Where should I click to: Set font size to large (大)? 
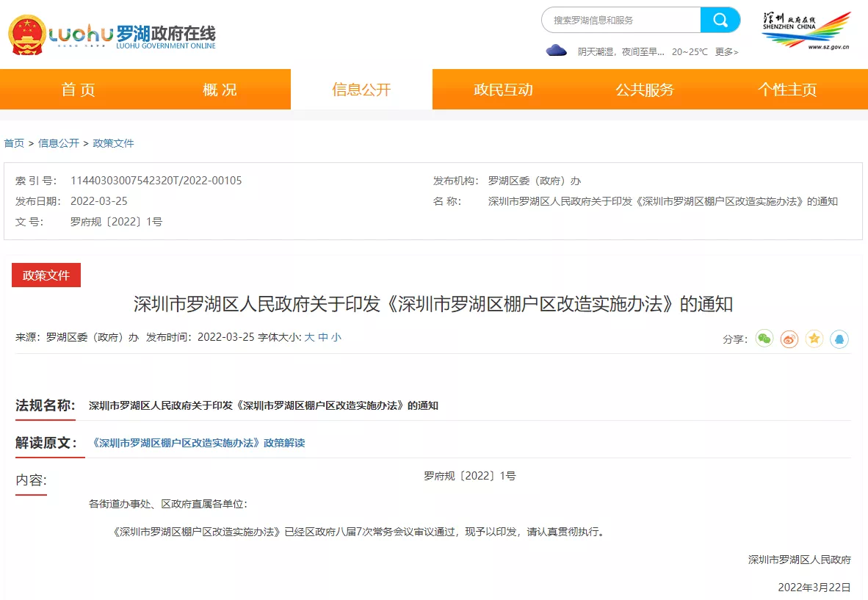(309, 337)
